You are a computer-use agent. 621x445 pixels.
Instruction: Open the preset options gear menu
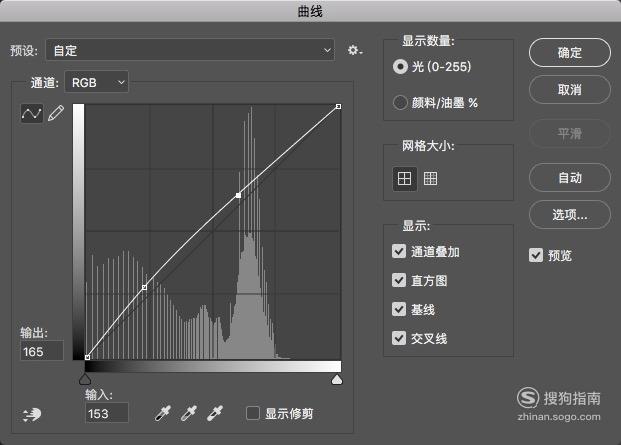pos(355,50)
